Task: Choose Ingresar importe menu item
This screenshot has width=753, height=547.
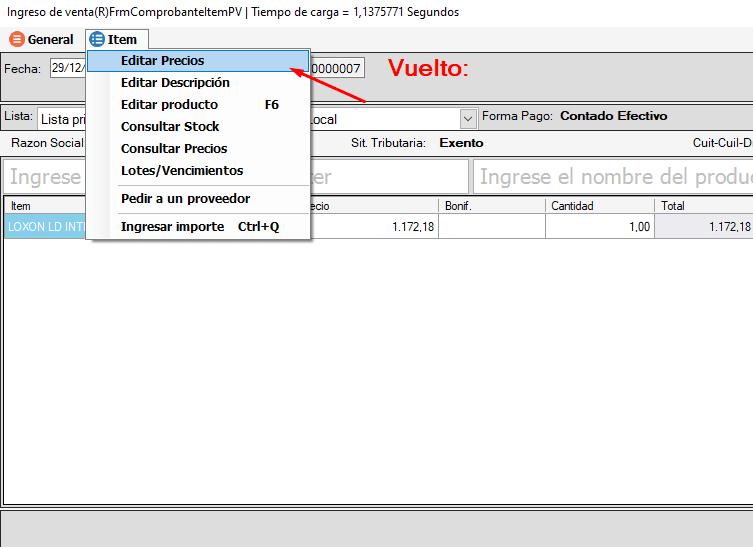Action: click(x=172, y=227)
